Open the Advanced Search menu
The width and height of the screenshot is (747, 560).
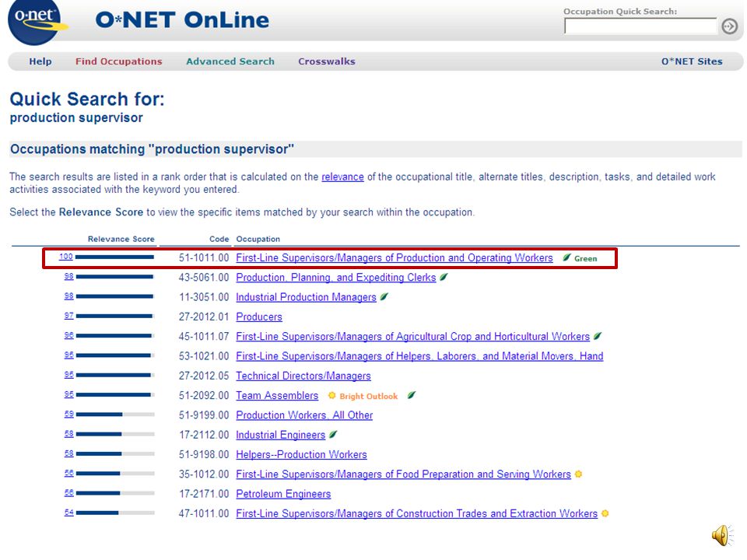(230, 61)
